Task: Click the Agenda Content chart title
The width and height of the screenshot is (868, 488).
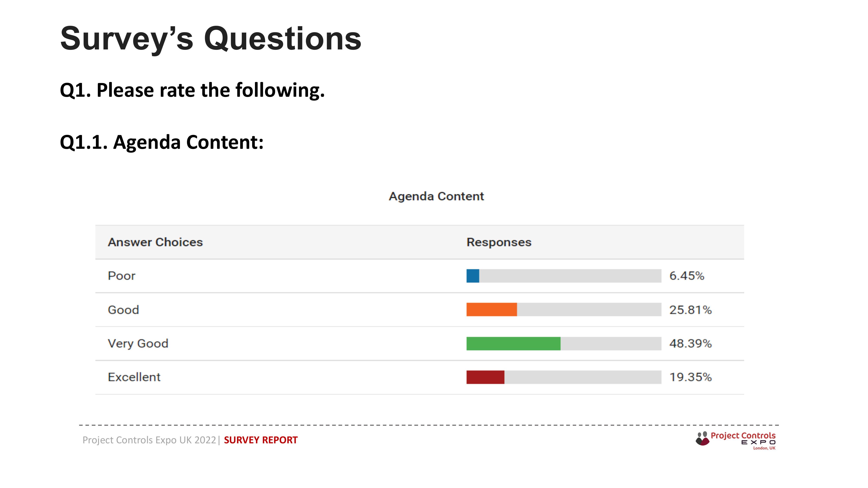Action: 436,196
